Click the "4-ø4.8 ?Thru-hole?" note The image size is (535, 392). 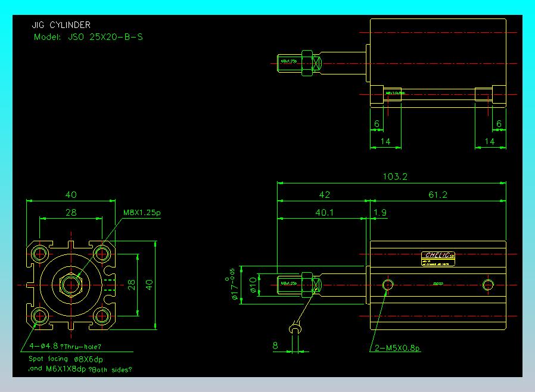pos(65,346)
